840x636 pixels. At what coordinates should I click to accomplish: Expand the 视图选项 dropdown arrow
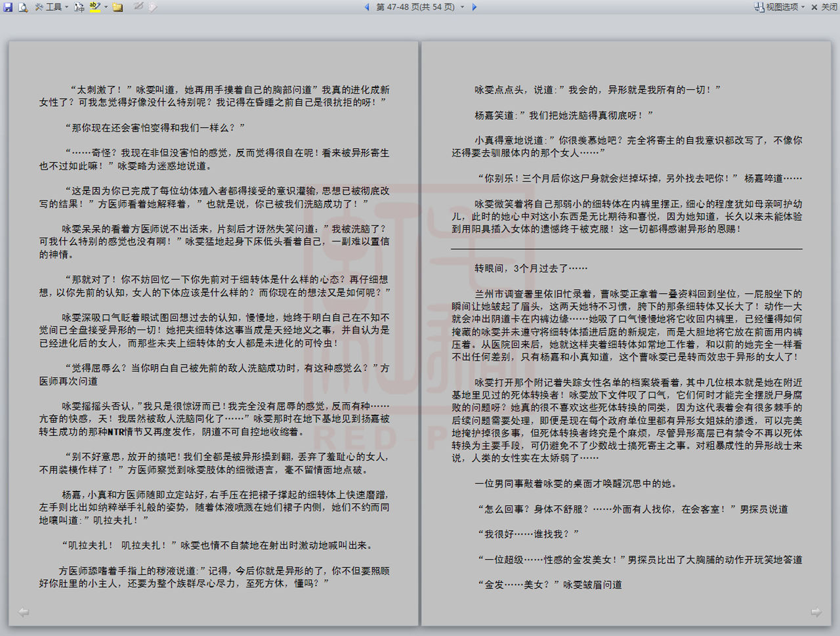pyautogui.click(x=803, y=7)
